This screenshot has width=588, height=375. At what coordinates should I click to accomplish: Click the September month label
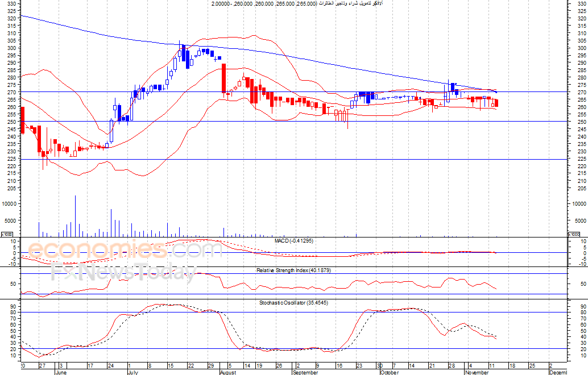(305, 372)
